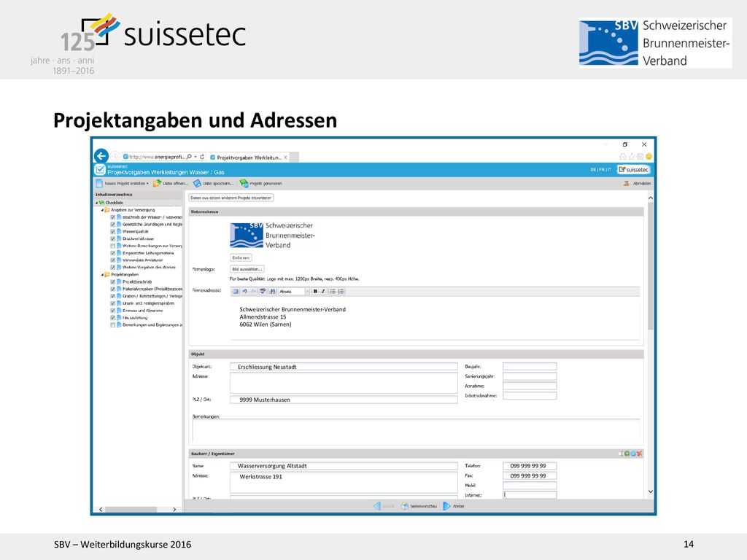Open Neues Projekt erstellen dropdown arrow
747x560 pixels.
tap(147, 183)
